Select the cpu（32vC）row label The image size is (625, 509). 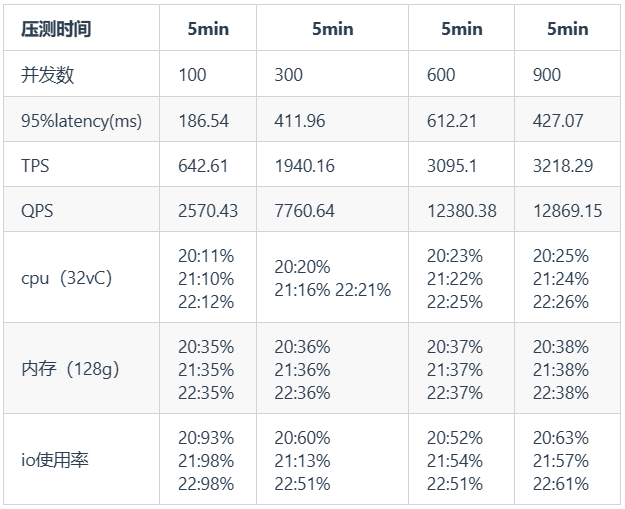(66, 278)
